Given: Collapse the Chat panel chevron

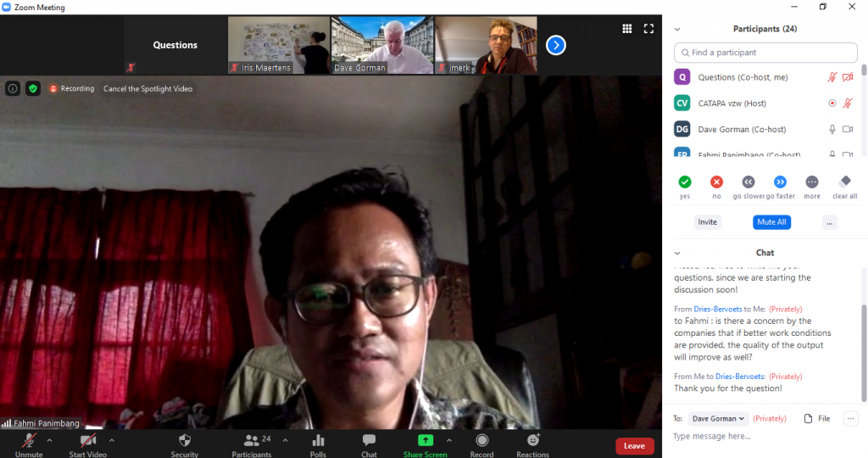Looking at the screenshot, I should [677, 253].
